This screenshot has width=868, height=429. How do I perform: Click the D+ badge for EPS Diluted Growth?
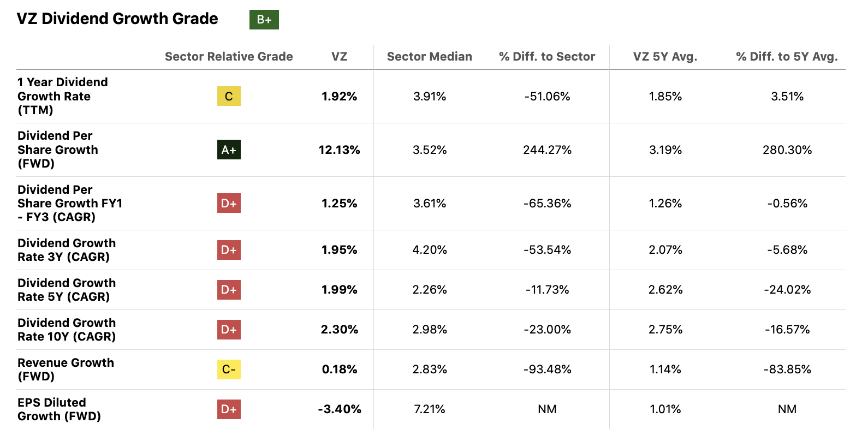pyautogui.click(x=229, y=409)
